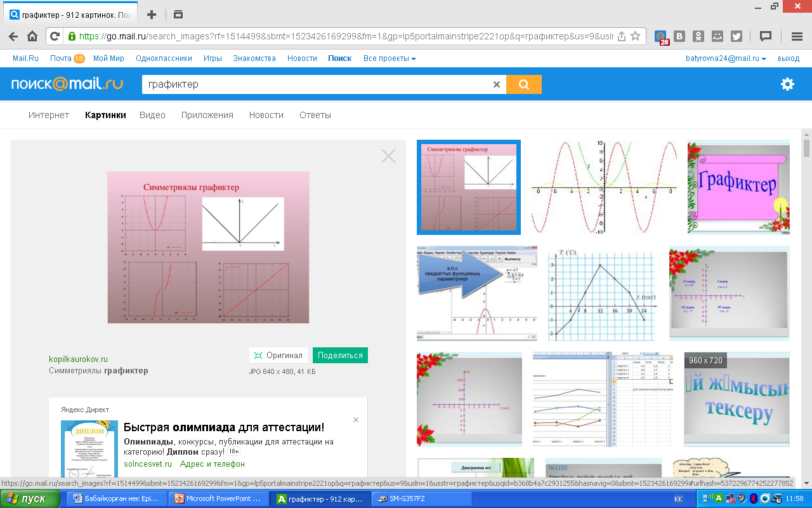Image resolution: width=812 pixels, height=508 pixels.
Task: Open the Mail.Ru portal link
Action: [25, 58]
